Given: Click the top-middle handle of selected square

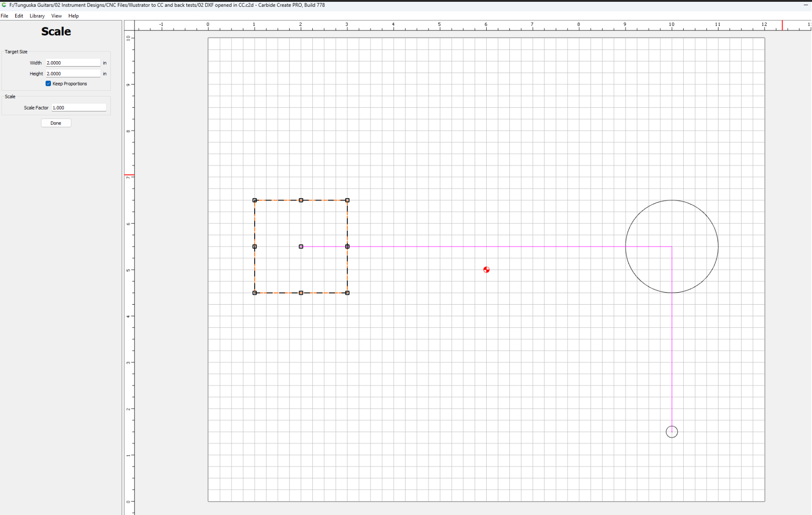Looking at the screenshot, I should 301,200.
